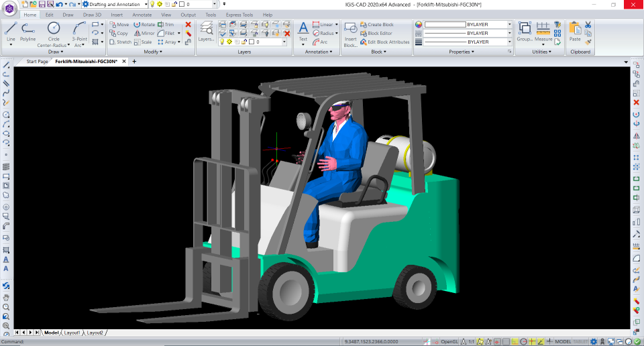Expand the Draw panel

tap(56, 52)
